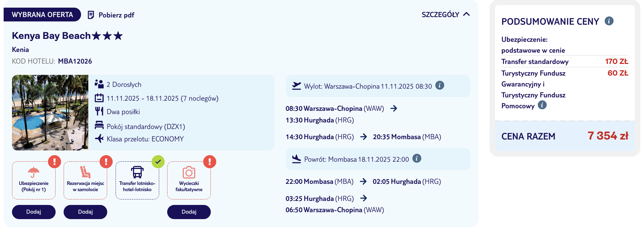Click info icon beside Wylot departure details
Image resolution: width=644 pixels, height=234 pixels.
(x=440, y=85)
